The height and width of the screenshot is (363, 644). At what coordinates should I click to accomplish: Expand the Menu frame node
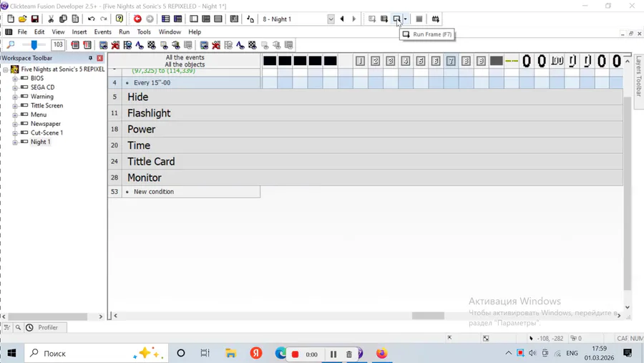(x=15, y=115)
